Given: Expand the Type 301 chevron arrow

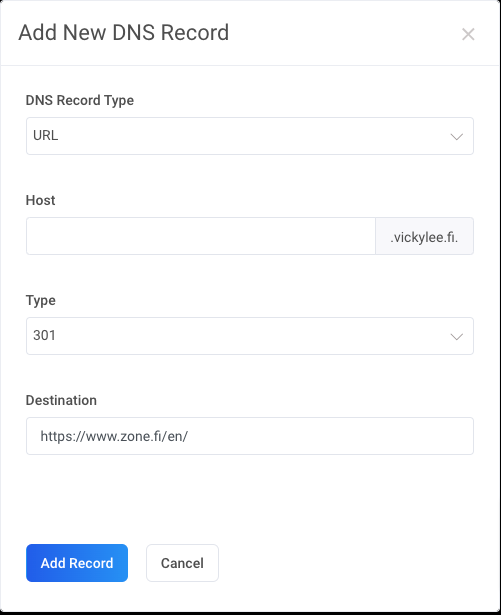Looking at the screenshot, I should point(457,337).
